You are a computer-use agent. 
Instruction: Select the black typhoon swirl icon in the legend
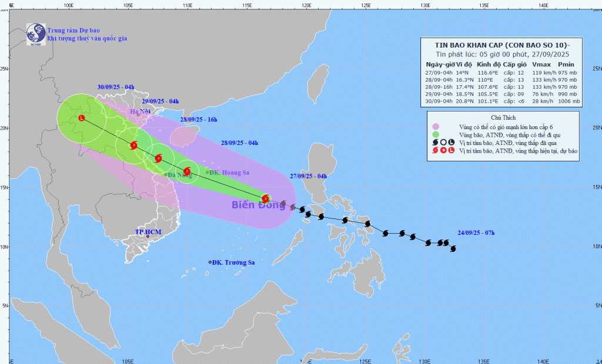coord(435,142)
